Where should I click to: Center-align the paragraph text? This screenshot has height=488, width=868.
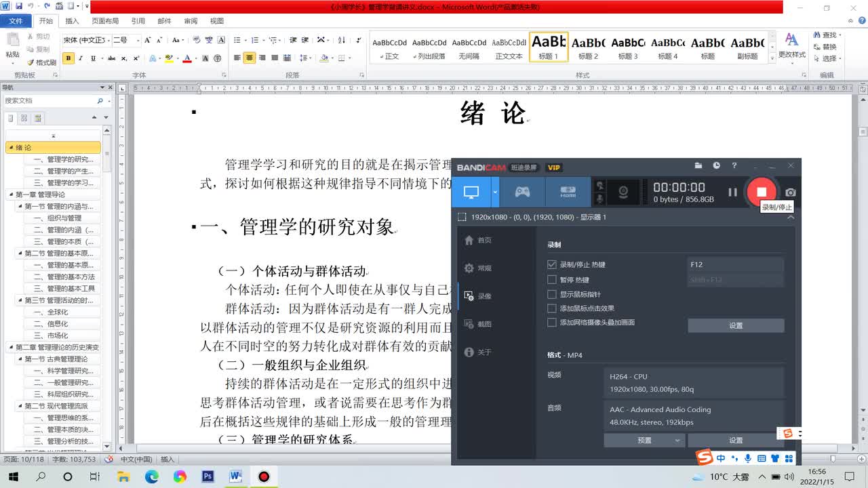(x=250, y=58)
